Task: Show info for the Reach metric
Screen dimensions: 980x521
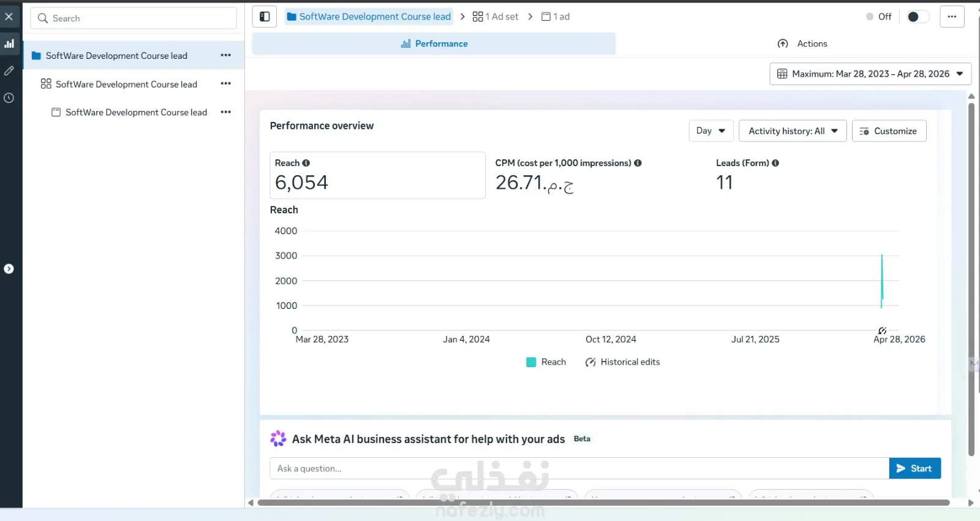Action: pyautogui.click(x=306, y=163)
